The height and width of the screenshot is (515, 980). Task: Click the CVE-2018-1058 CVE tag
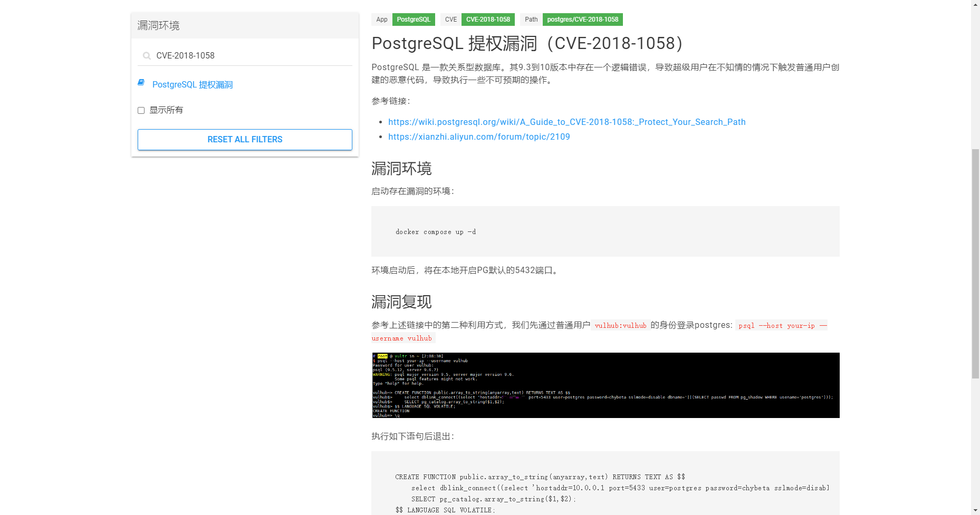pos(488,20)
